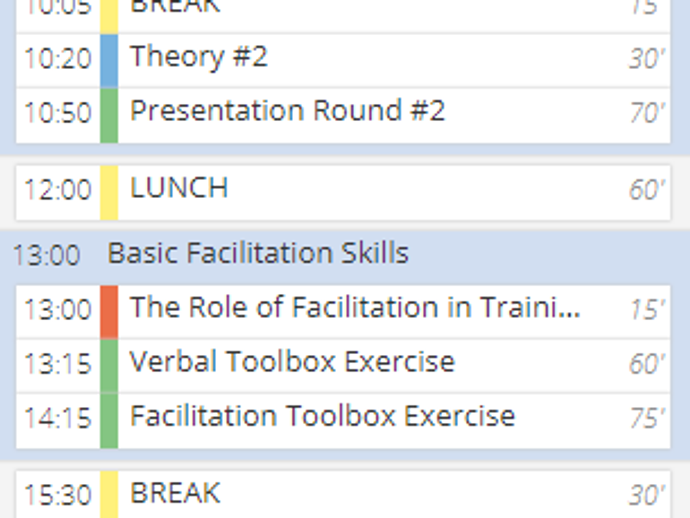Image resolution: width=690 pixels, height=518 pixels.
Task: Click the 75' duration of Facilitation Toolbox Exercise
Action: (x=647, y=419)
